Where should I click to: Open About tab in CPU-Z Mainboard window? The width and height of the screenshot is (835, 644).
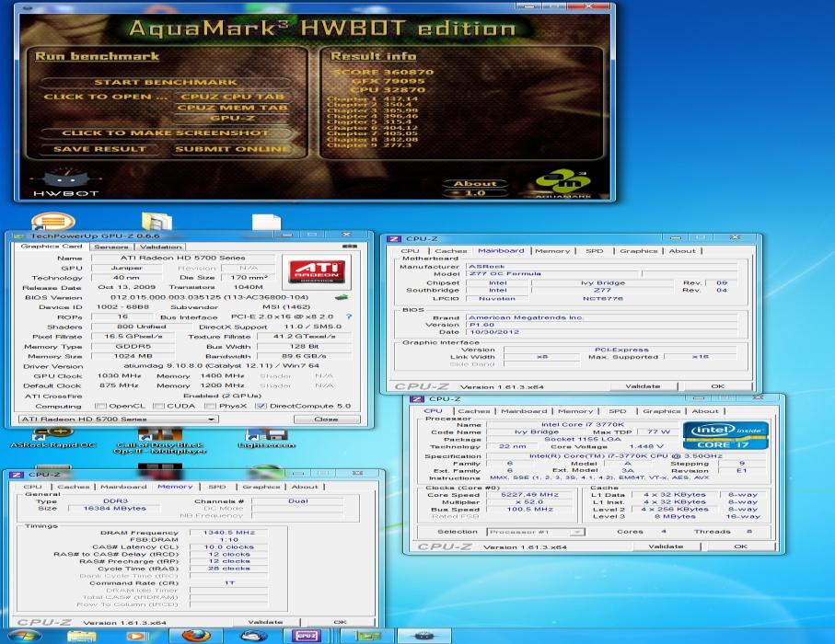pyautogui.click(x=682, y=251)
